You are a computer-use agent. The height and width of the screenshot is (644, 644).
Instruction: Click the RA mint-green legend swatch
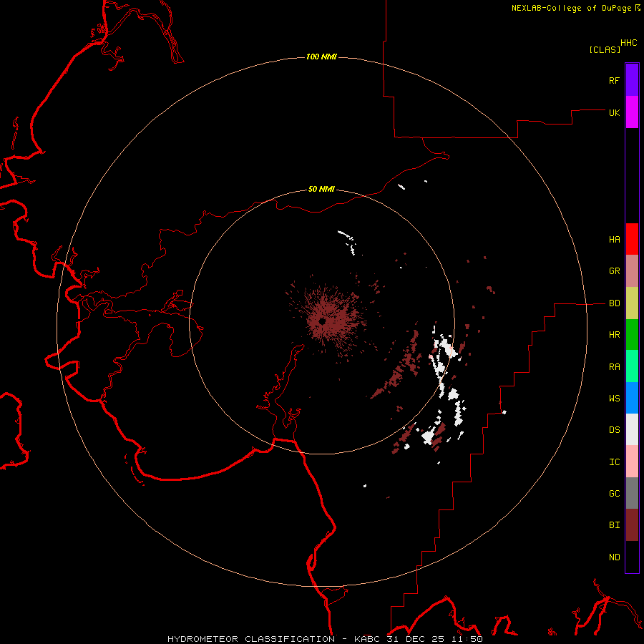pos(632,366)
